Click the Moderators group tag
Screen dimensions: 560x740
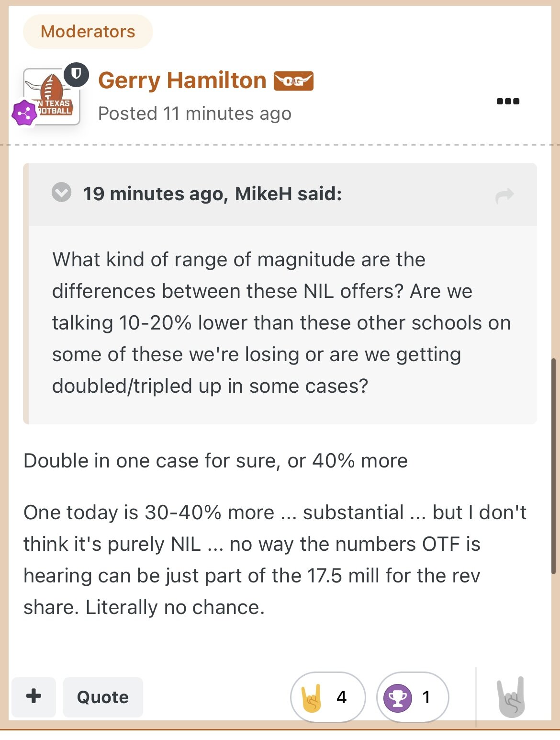[x=88, y=32]
